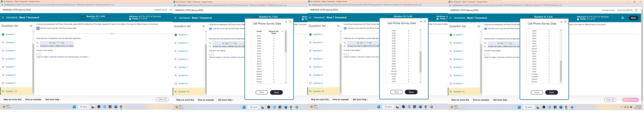Image resolution: width=644 pixels, height=113 pixels.
Task: Open hamburger menu in the third window
Action: click(310, 17)
